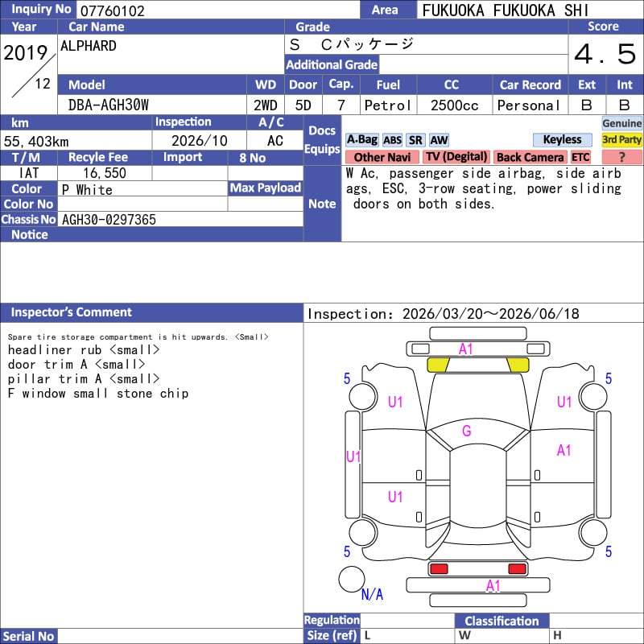Click the Back Camera badge
Viewport: 644px width, 644px height.
[530, 158]
